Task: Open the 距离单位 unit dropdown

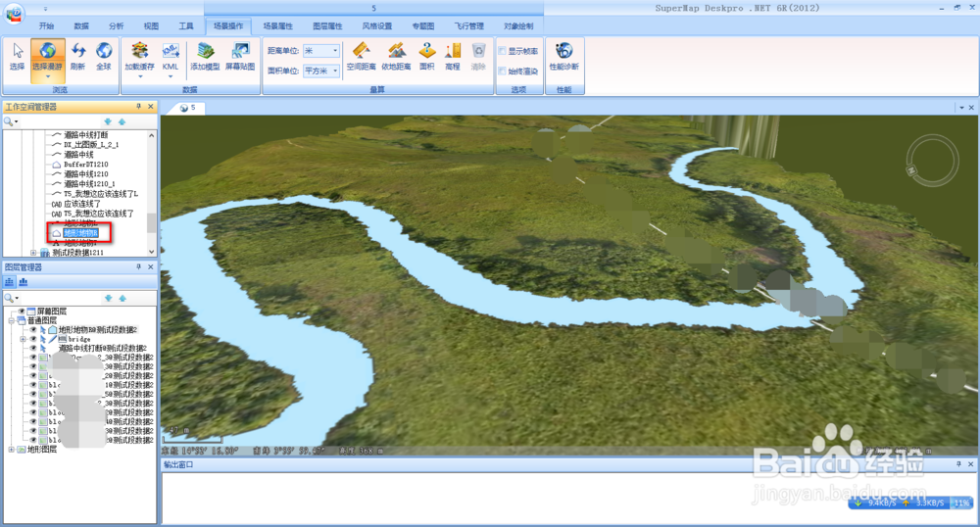Action: point(335,51)
